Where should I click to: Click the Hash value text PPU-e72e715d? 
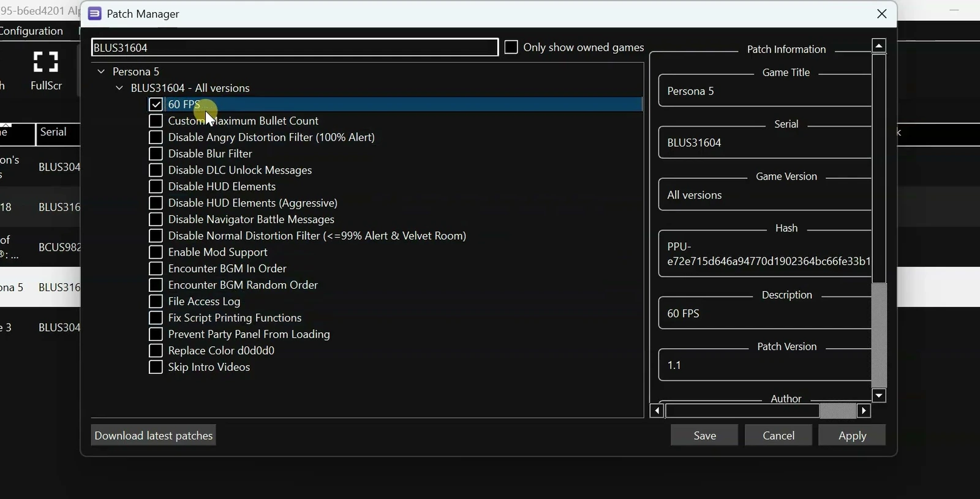[769, 254]
